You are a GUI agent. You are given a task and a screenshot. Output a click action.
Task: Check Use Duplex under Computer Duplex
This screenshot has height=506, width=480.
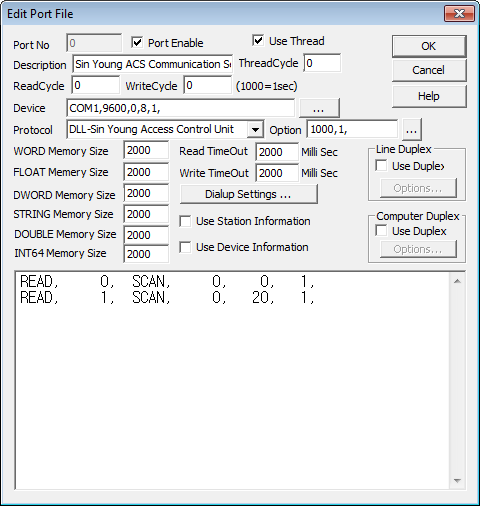tap(381, 231)
